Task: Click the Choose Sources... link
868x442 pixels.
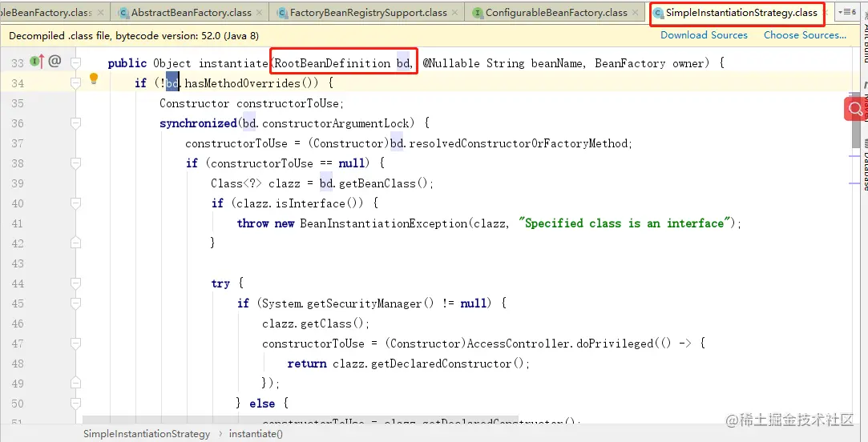Action: tap(805, 35)
